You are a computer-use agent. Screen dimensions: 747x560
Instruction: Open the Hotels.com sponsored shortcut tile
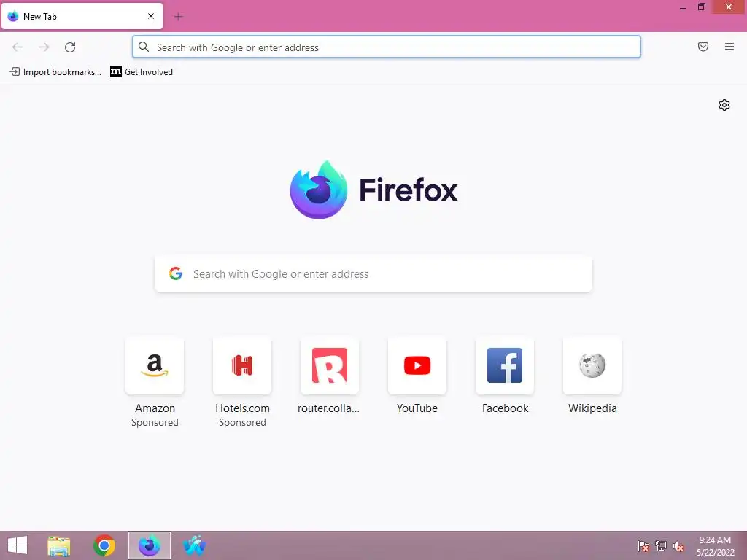242,366
